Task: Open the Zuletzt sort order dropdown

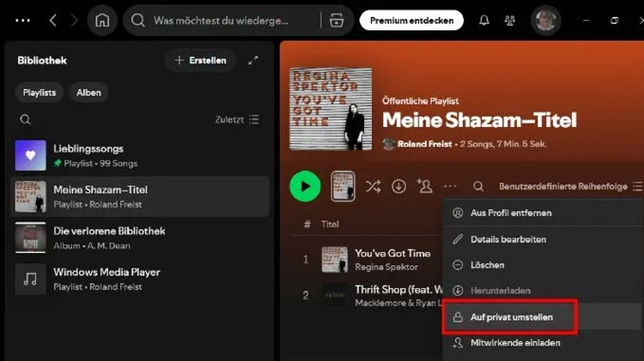Action: 237,119
